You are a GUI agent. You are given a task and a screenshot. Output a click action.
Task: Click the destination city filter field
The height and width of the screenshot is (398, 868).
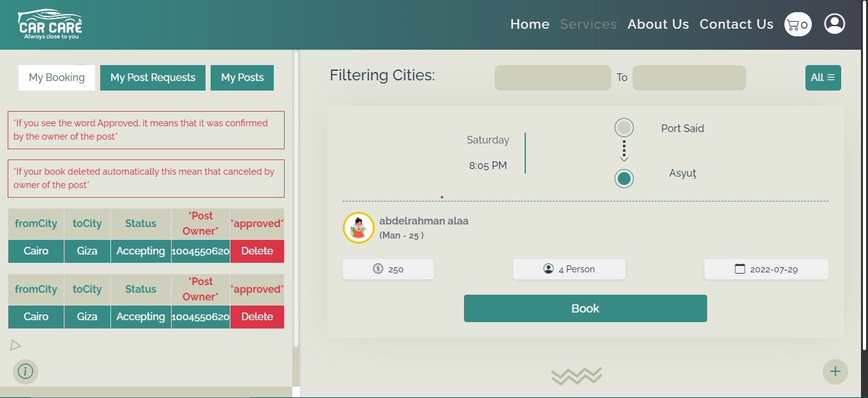pos(689,78)
